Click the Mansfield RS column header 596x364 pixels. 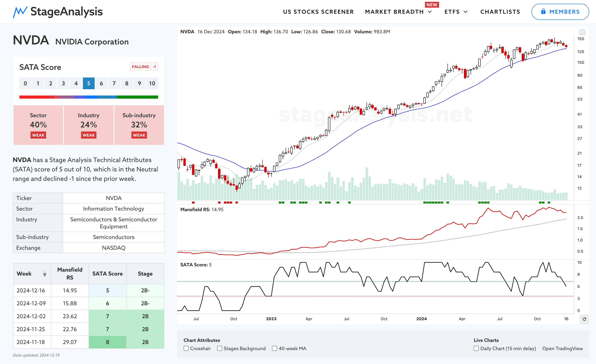(70, 273)
